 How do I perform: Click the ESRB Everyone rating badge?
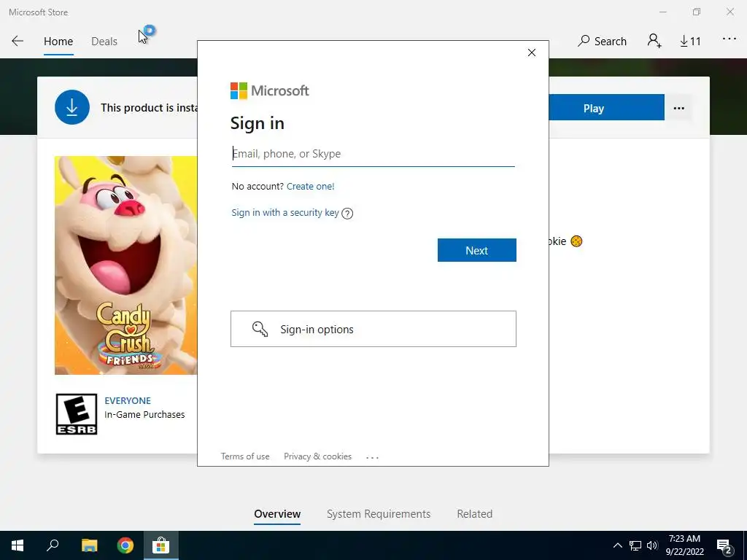(x=76, y=414)
